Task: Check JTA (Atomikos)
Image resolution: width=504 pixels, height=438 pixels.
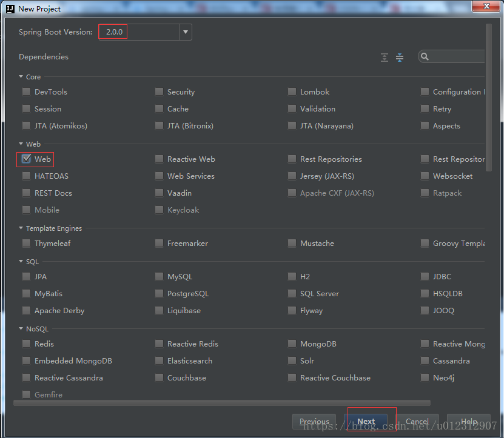Action: point(26,125)
